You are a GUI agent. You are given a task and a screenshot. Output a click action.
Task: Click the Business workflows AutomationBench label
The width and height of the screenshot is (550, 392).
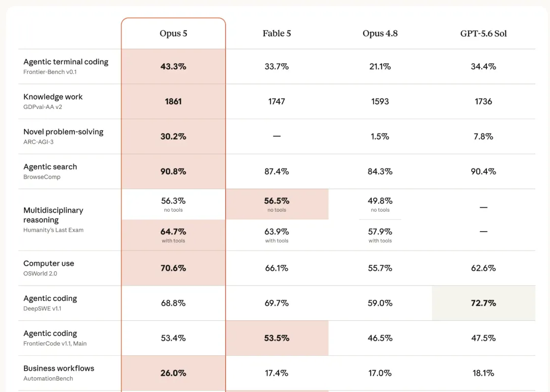point(59,373)
